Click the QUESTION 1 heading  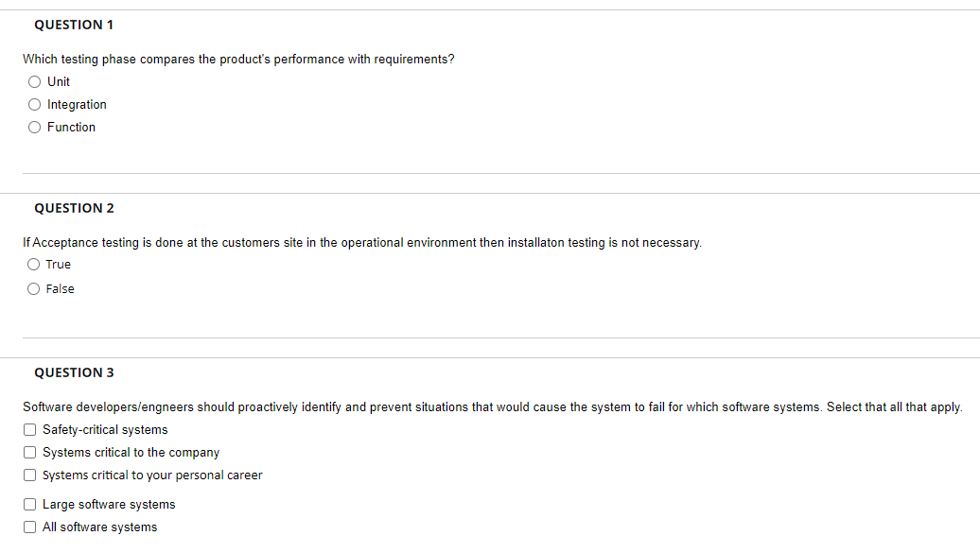click(74, 25)
